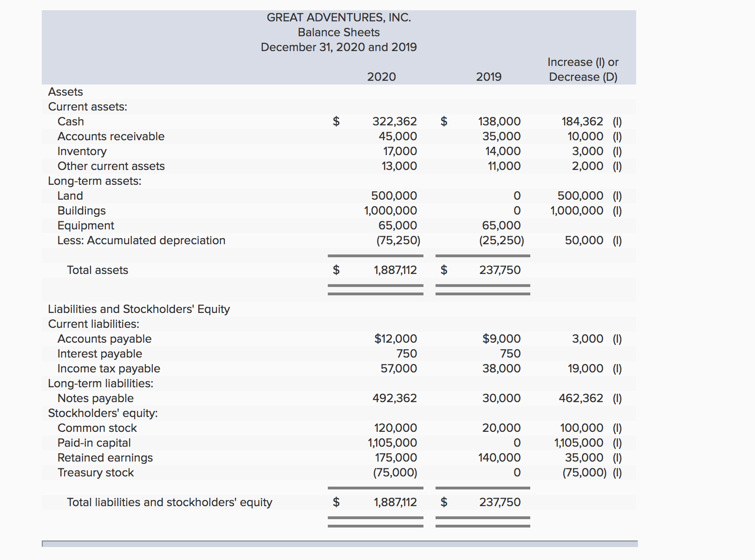
Task: Select the Total liabilities and stockholders' equity label
Action: (x=169, y=502)
